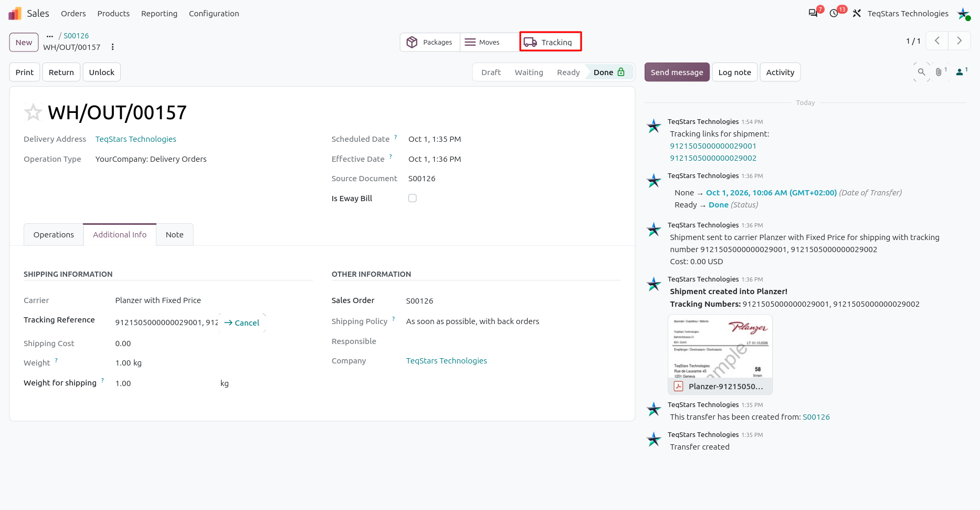Click the New button
Viewport: 980px width, 510px height.
(x=24, y=43)
